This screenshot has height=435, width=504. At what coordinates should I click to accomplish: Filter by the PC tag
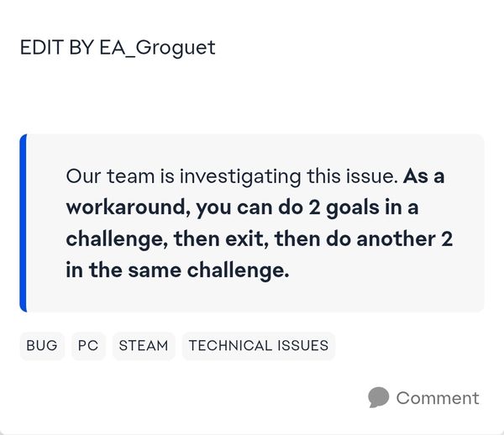[x=88, y=345]
